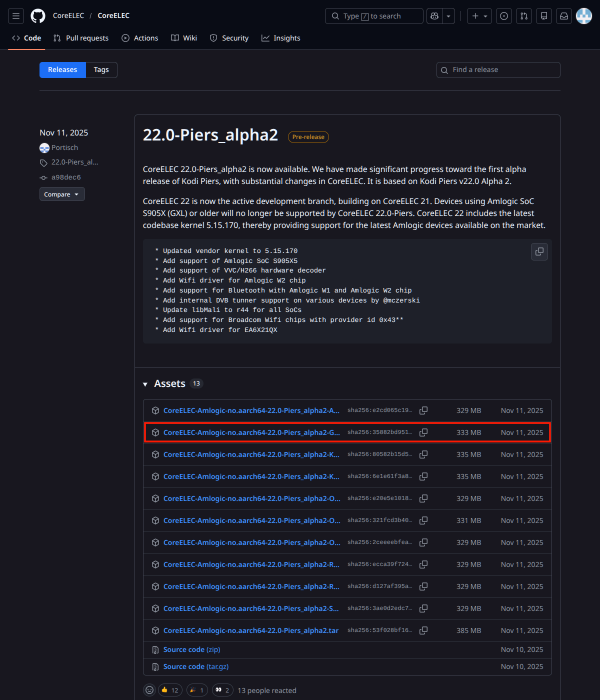This screenshot has width=600, height=700.
Task: Open the Security tab
Action: point(229,38)
